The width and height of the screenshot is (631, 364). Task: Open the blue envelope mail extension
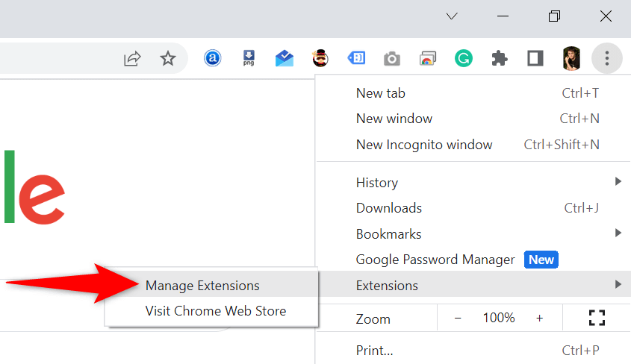click(x=285, y=58)
